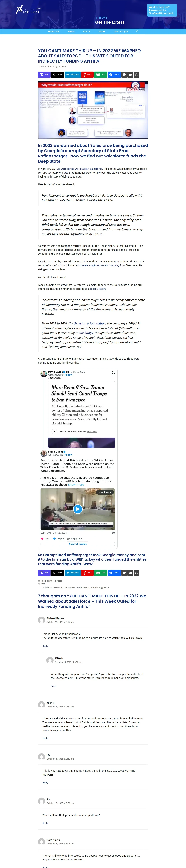The height and width of the screenshot is (868, 186).
Task: Expand tweet text with Show more
Action: [76, 484]
